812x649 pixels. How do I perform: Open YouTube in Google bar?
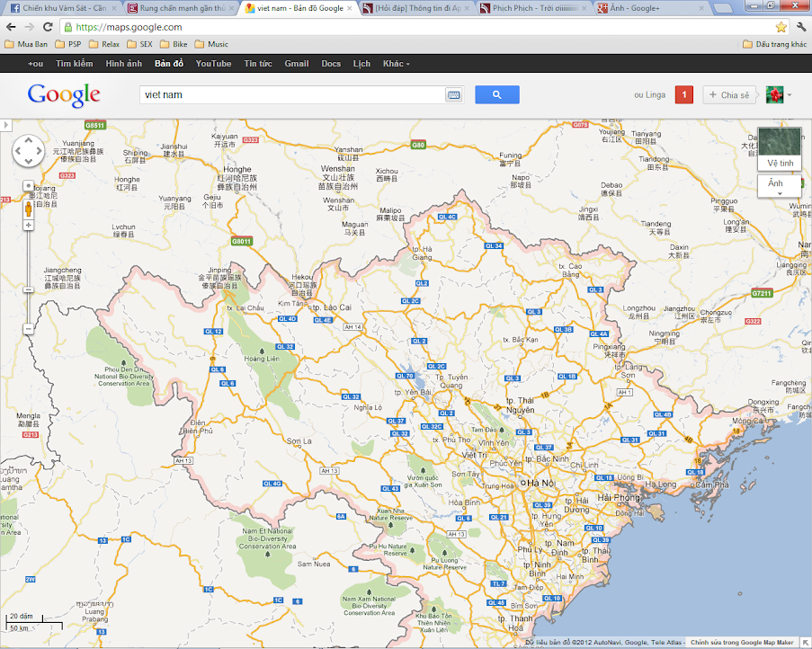(x=213, y=64)
